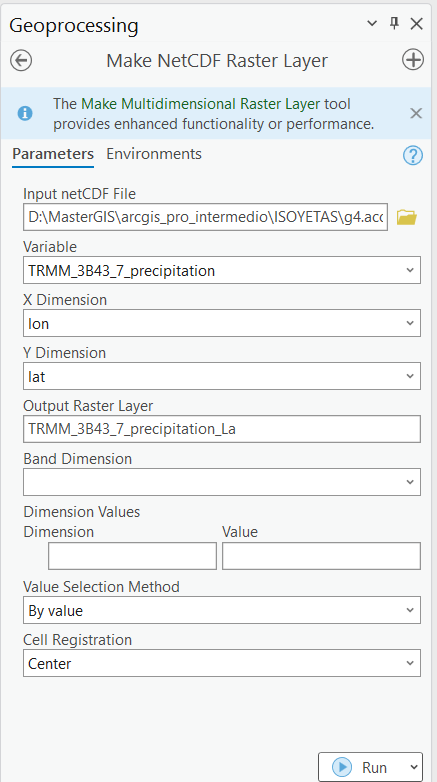Switch to the Environments tab
Viewport: 437px width, 782px height.
click(x=154, y=154)
